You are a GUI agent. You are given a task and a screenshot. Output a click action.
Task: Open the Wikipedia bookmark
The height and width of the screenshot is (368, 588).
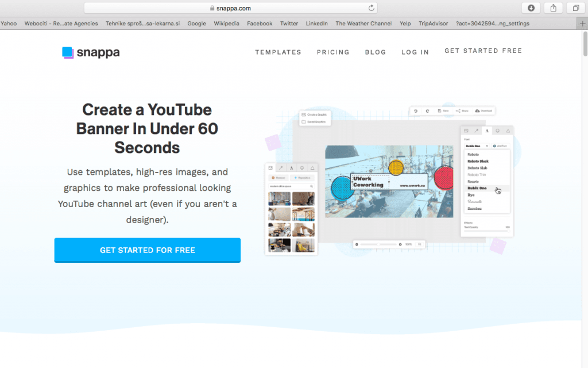coord(226,24)
